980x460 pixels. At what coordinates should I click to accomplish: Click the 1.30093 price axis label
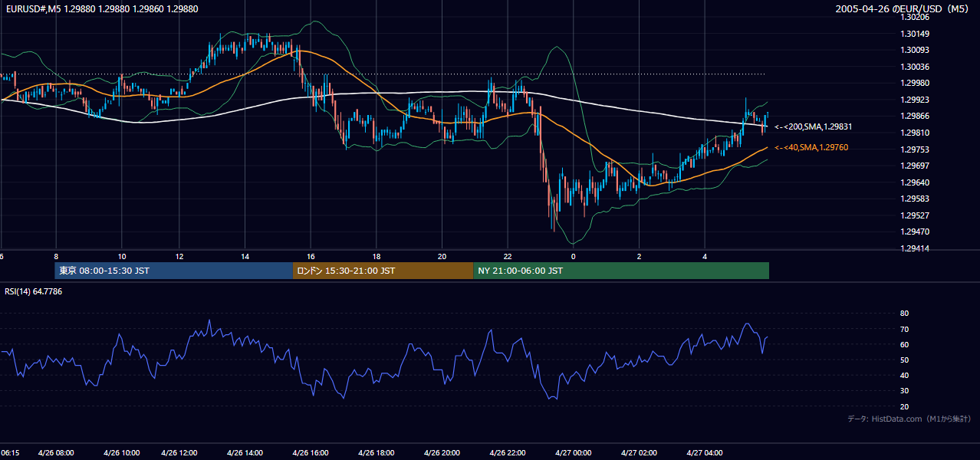click(915, 50)
